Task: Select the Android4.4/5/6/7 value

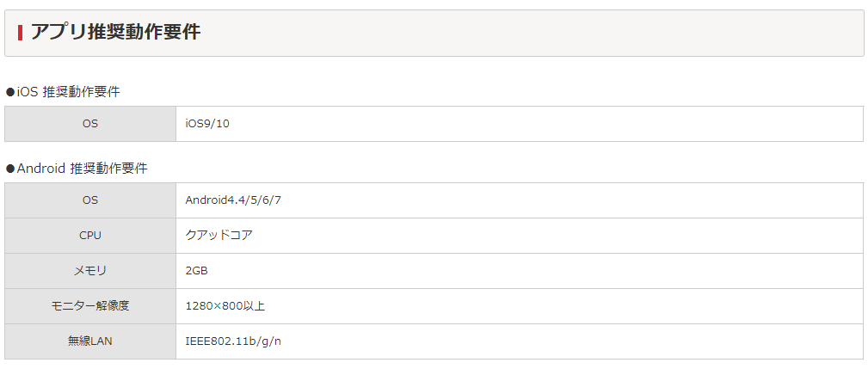Action: [233, 200]
